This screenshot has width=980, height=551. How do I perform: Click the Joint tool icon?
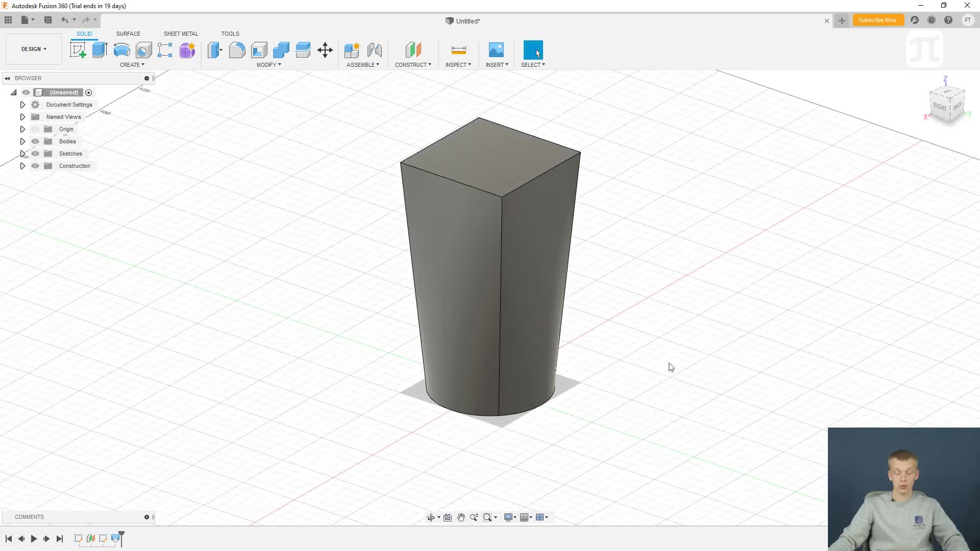[375, 50]
